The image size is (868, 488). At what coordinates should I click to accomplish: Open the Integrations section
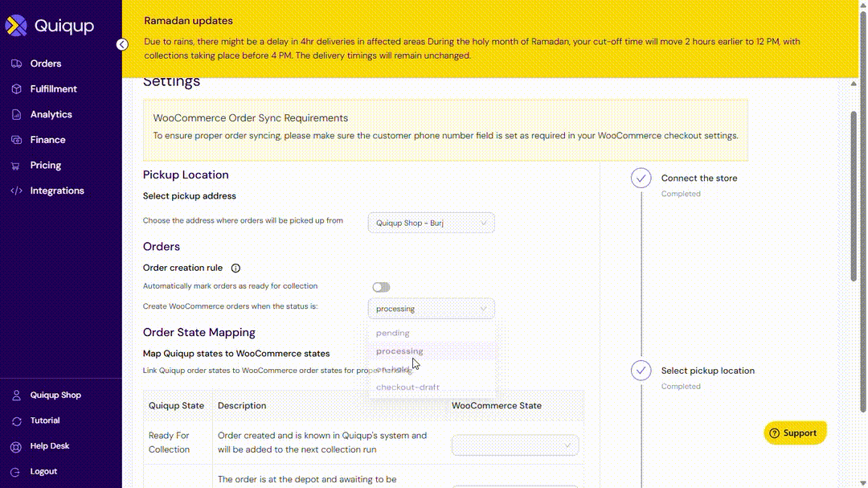(57, 191)
